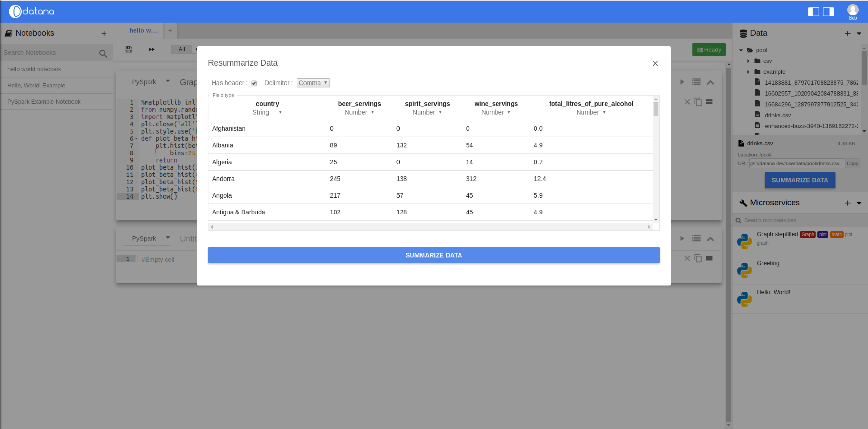The image size is (868, 429).
Task: Copy the drinks.csv URI
Action: pyautogui.click(x=853, y=164)
